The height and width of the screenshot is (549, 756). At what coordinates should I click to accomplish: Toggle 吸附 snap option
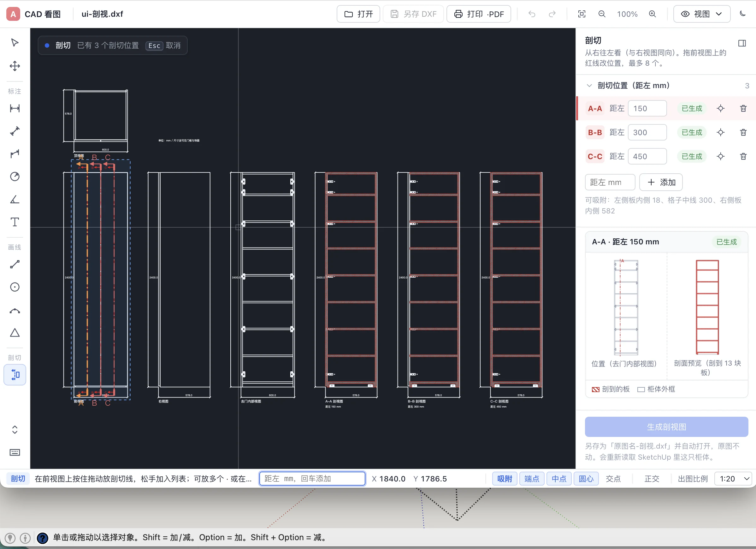[505, 479]
